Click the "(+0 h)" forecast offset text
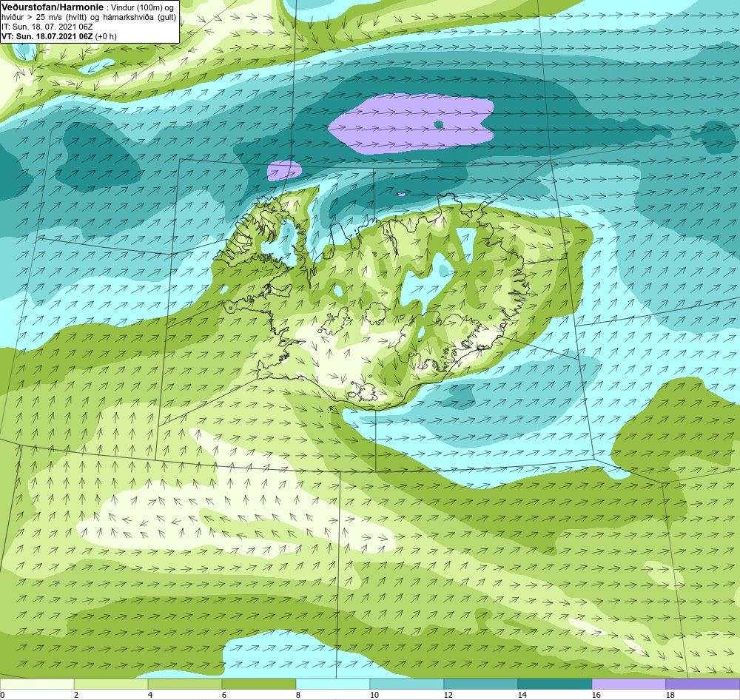Image resolution: width=740 pixels, height=700 pixels. click(x=106, y=36)
